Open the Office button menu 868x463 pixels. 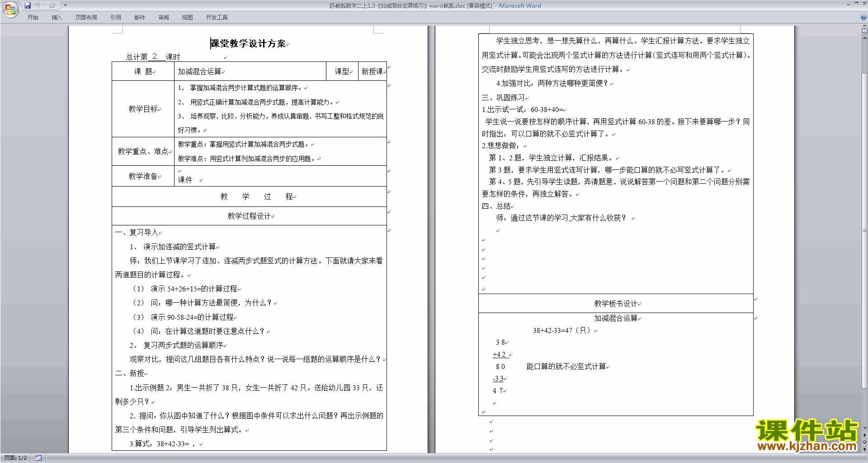10,9
